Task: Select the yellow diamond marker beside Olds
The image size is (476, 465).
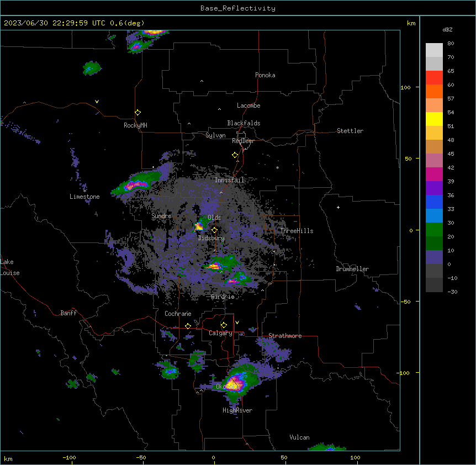Action: click(215, 230)
